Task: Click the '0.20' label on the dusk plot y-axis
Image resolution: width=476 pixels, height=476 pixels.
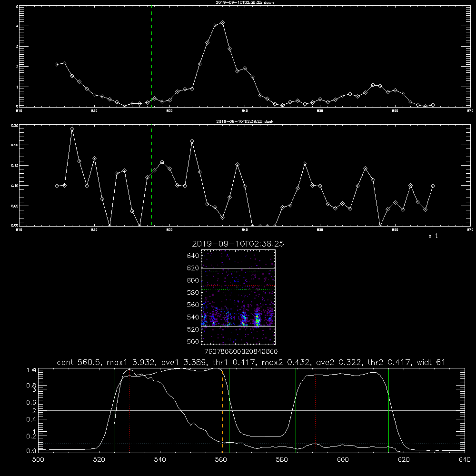Action: [15, 145]
